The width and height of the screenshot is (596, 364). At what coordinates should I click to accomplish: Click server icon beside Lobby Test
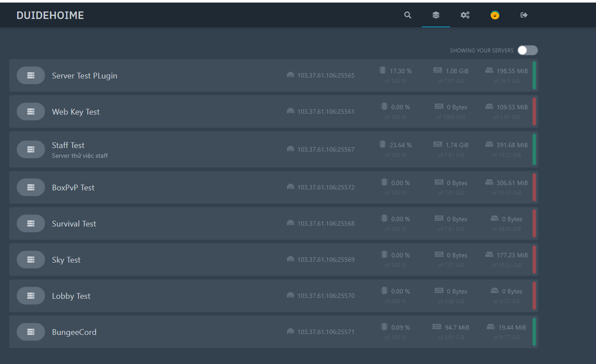click(31, 296)
